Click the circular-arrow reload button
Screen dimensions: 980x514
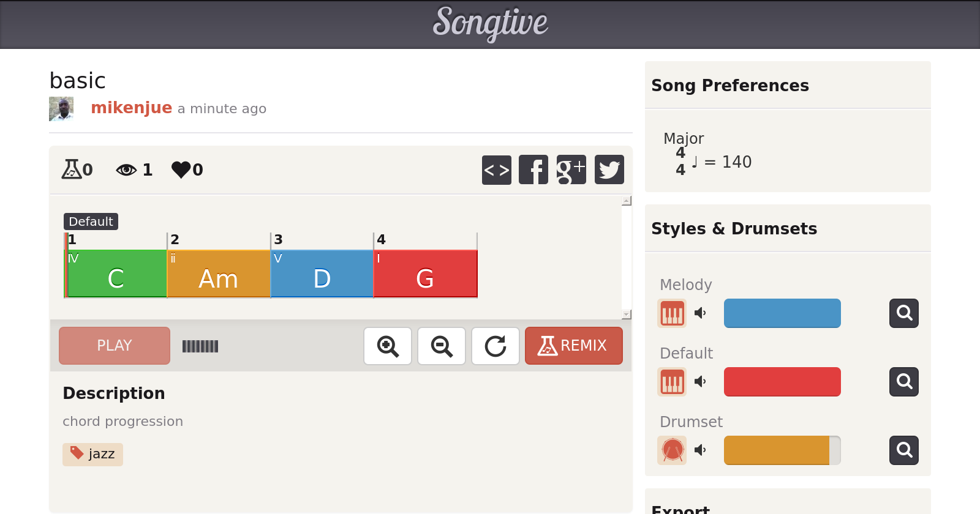point(496,346)
